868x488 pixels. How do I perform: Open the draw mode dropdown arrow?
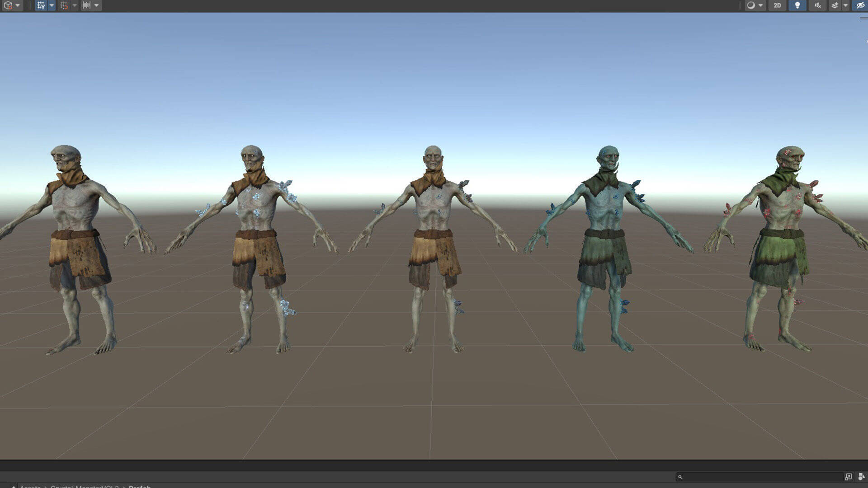(x=761, y=5)
